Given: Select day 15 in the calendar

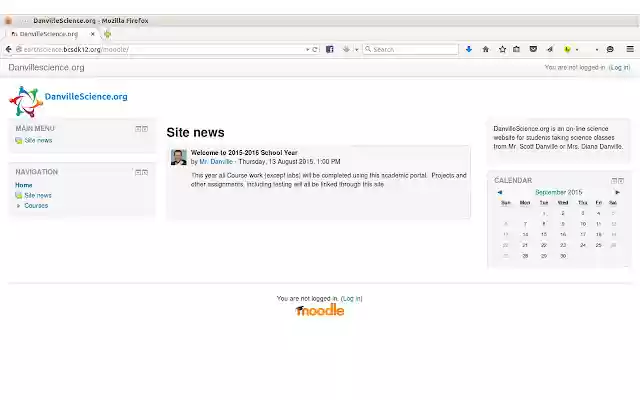Looking at the screenshot, I should coord(544,234).
